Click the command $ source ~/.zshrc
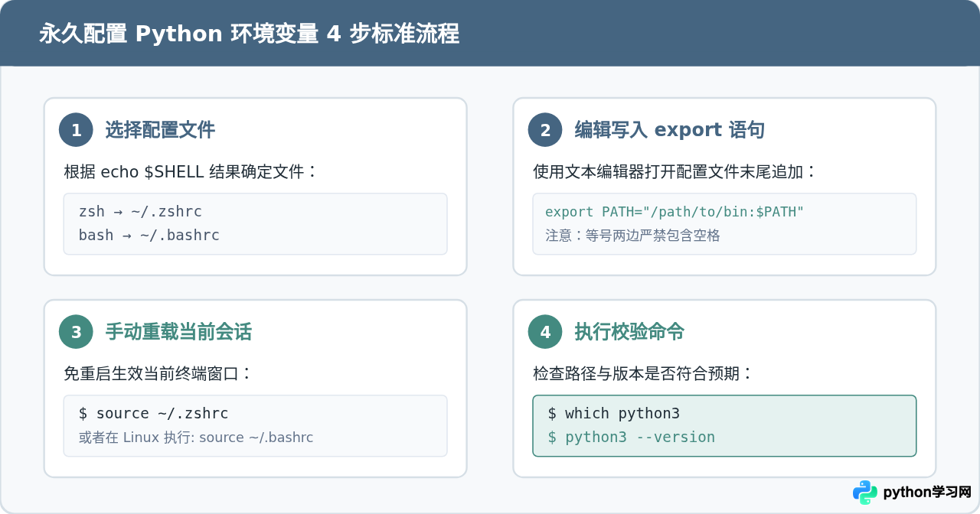Viewport: 980px width, 514px height. [154, 413]
